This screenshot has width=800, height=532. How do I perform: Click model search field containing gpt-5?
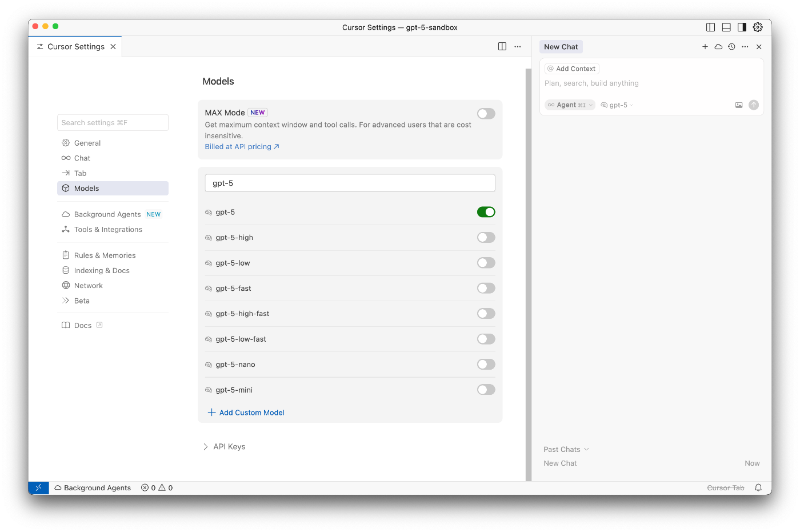tap(350, 183)
